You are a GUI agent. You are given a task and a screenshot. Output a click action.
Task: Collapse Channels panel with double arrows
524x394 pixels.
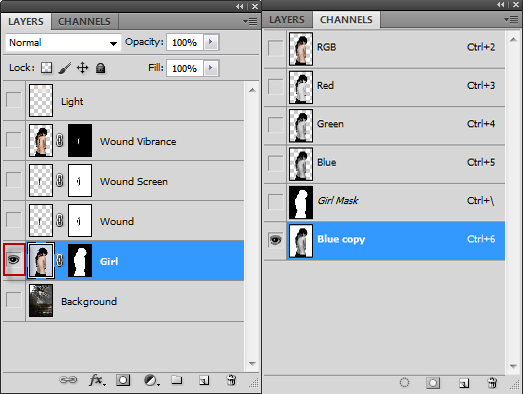501,4
